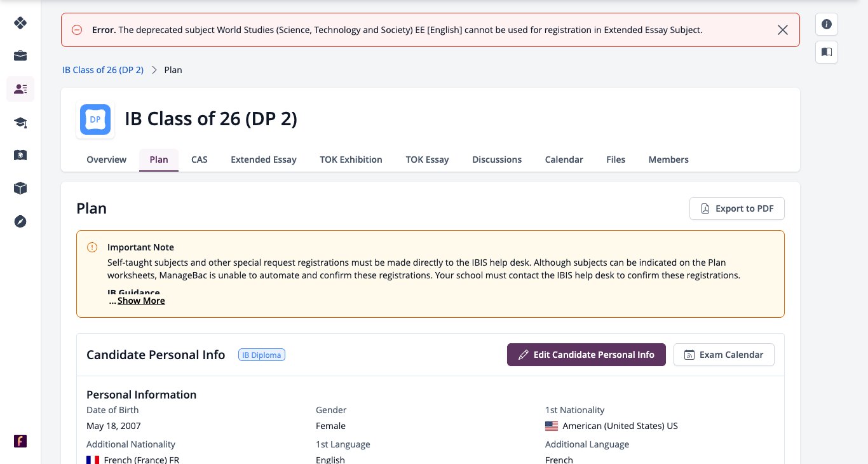Click the ManageBac logo icon in sidebar
Screen dimensions: 868x464
(x=20, y=23)
